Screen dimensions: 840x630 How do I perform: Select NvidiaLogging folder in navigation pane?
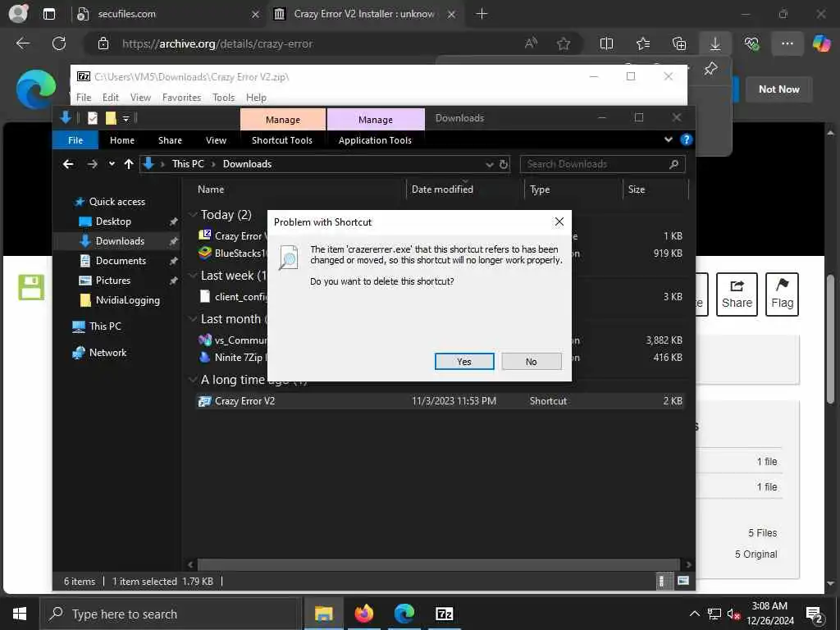(x=127, y=300)
